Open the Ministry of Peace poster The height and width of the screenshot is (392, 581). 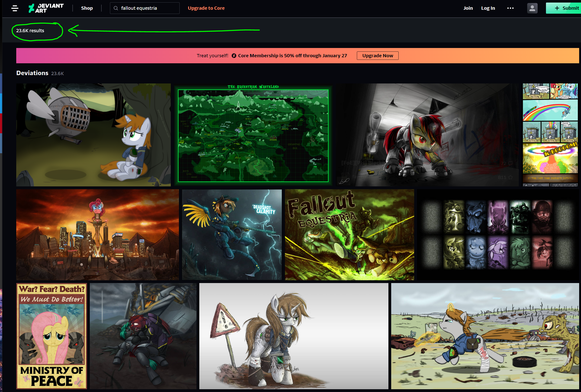52,336
